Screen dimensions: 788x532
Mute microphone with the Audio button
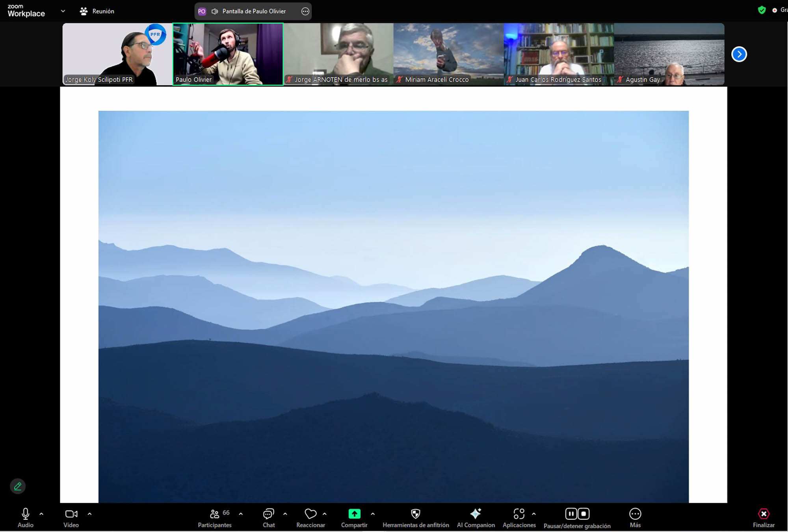[26, 517]
